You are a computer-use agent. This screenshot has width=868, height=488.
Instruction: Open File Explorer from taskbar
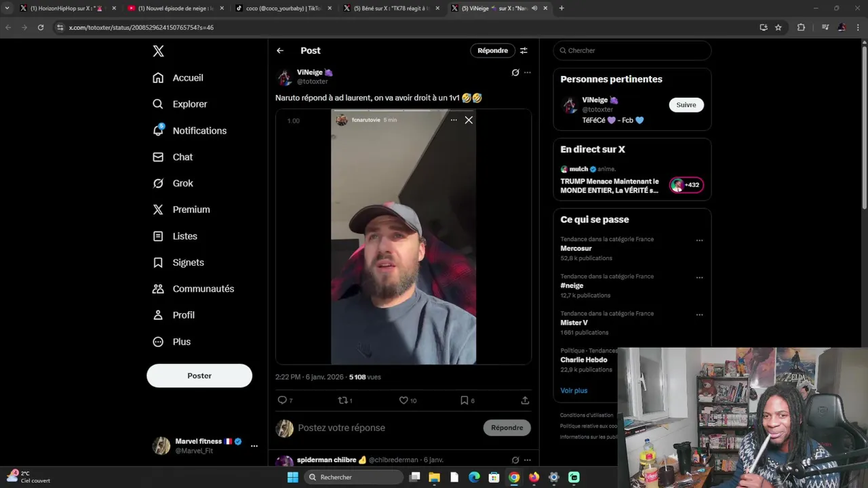point(435,477)
